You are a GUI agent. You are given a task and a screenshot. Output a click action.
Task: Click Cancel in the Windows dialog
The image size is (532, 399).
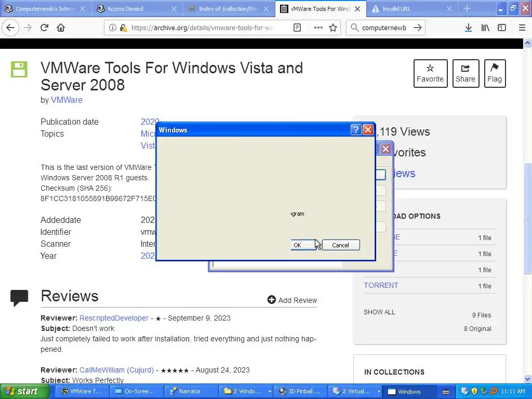point(341,245)
